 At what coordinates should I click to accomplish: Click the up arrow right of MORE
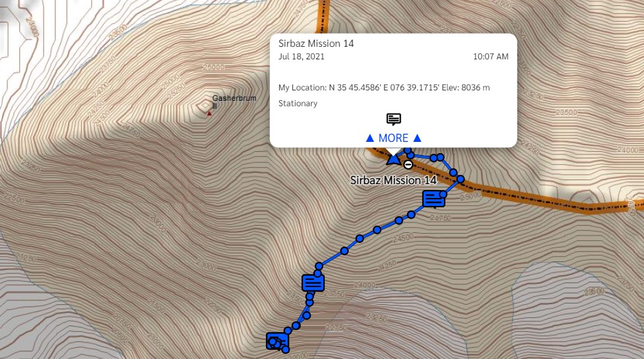click(417, 138)
